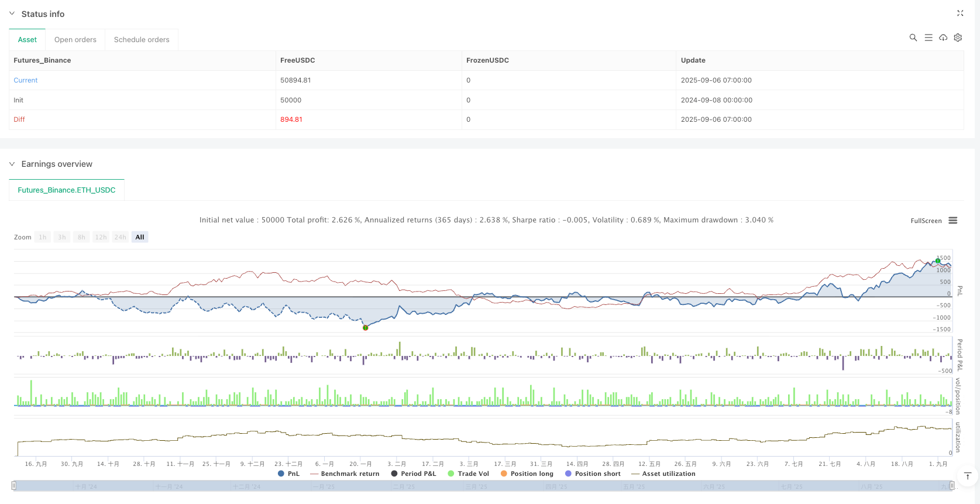
Task: Select the Futures_Binance.ETH_USDC tab
Action: 67,190
